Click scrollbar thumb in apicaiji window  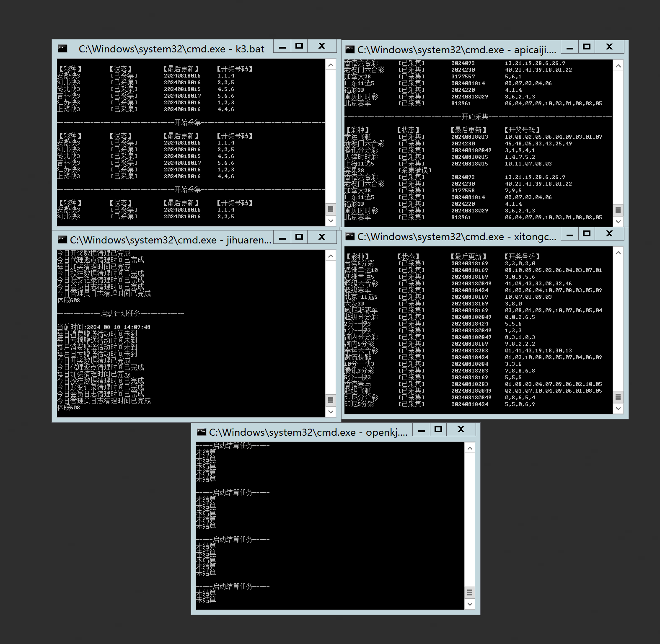618,209
